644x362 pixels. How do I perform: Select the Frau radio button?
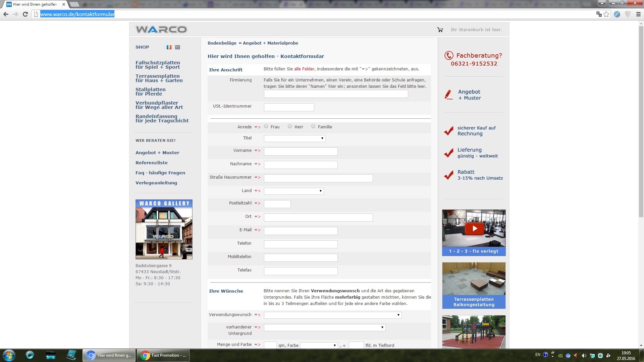266,126
